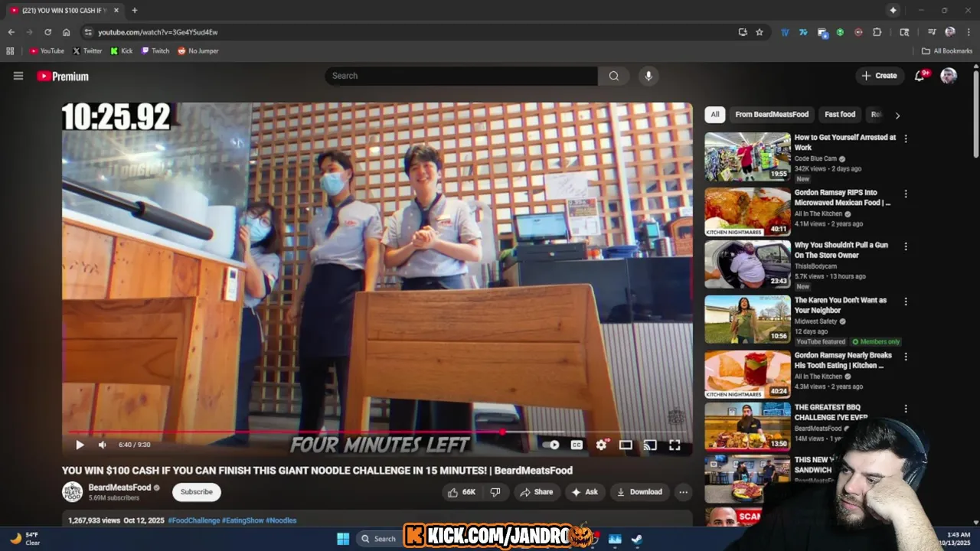
Task: Toggle the autoplay switch
Action: [551, 445]
